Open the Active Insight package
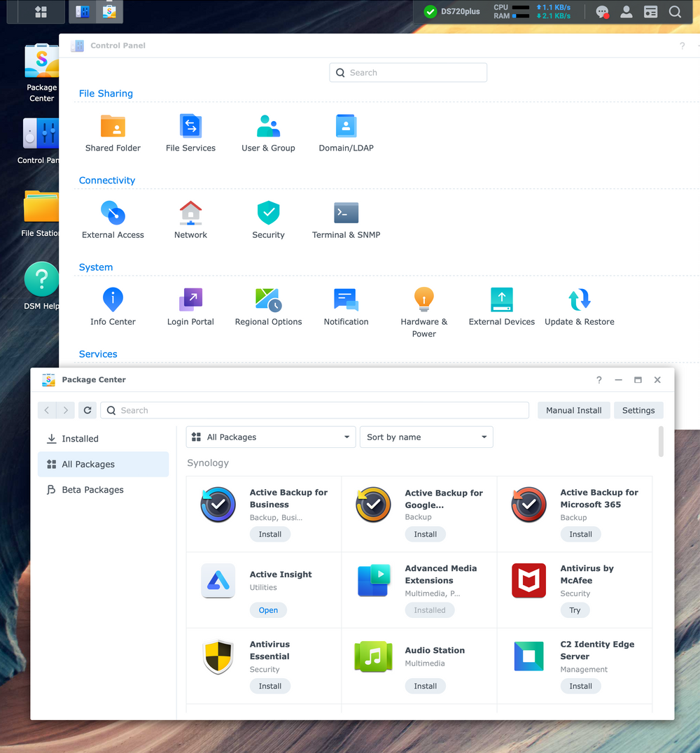This screenshot has width=700, height=753. click(268, 610)
